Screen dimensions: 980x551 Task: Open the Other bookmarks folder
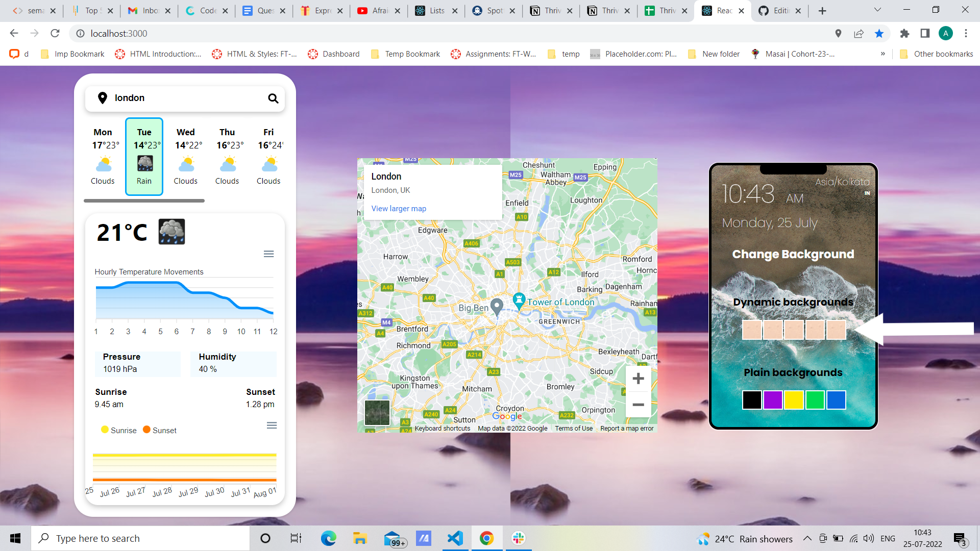click(937, 54)
